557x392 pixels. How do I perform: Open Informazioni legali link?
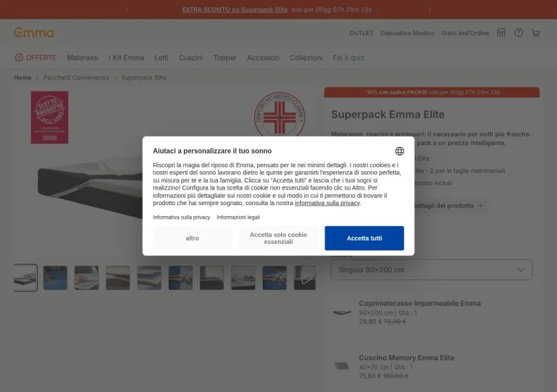[238, 217]
